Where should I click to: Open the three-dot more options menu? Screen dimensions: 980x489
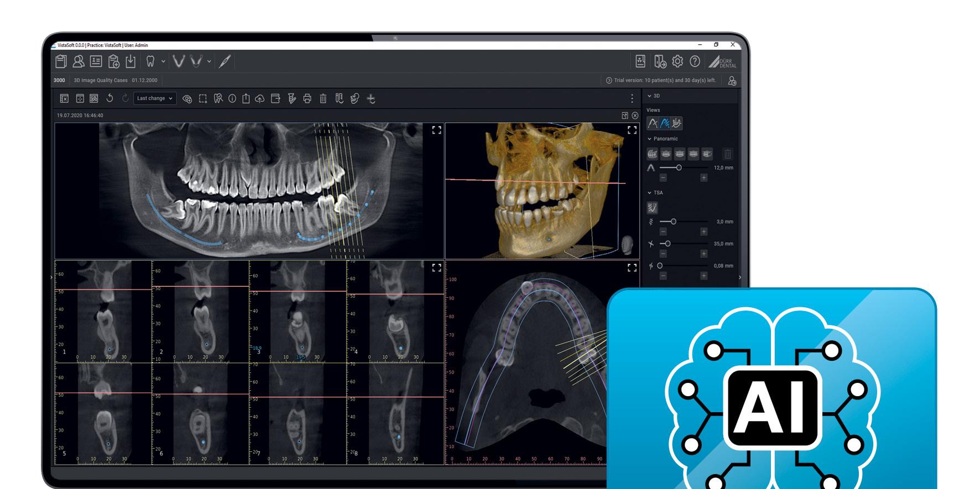pos(632,98)
